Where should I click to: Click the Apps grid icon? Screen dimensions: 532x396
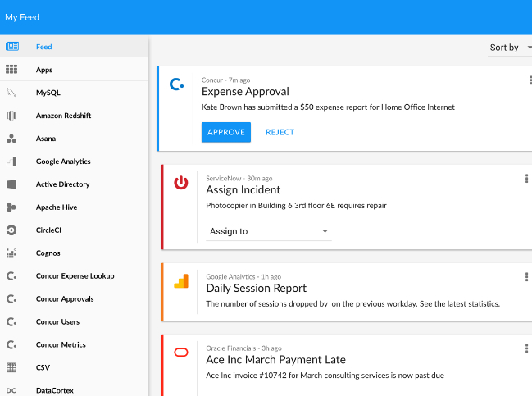11,69
